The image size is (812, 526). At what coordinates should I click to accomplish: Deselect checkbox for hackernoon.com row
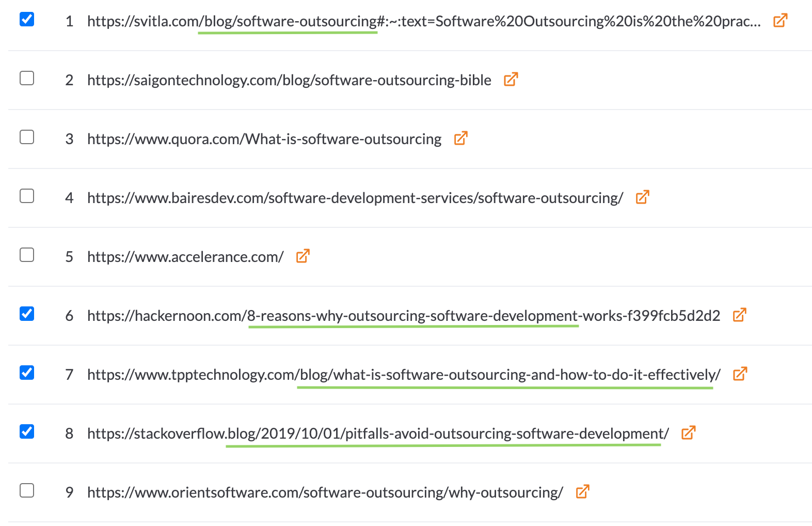pyautogui.click(x=27, y=314)
